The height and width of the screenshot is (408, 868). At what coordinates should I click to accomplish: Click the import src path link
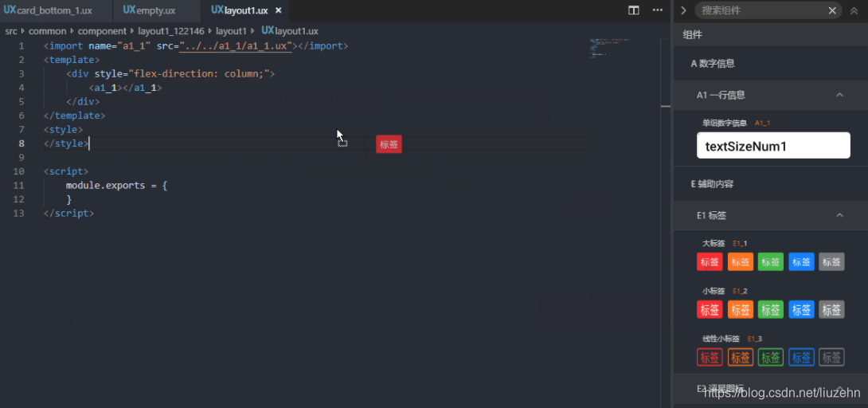[x=236, y=46]
